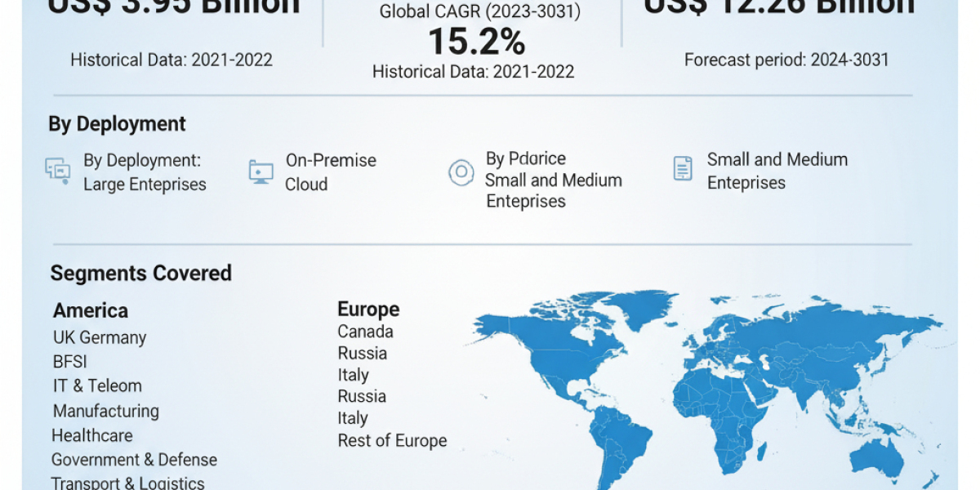Screen dimensions: 980x490
Task: Click the America segment header
Action: [x=91, y=310]
